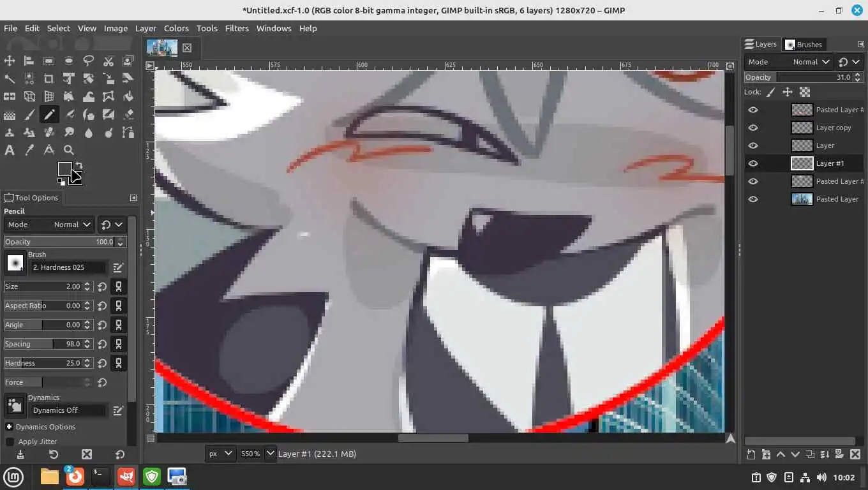Toggle visibility of Layer #1
The width and height of the screenshot is (868, 490).
coord(753,163)
